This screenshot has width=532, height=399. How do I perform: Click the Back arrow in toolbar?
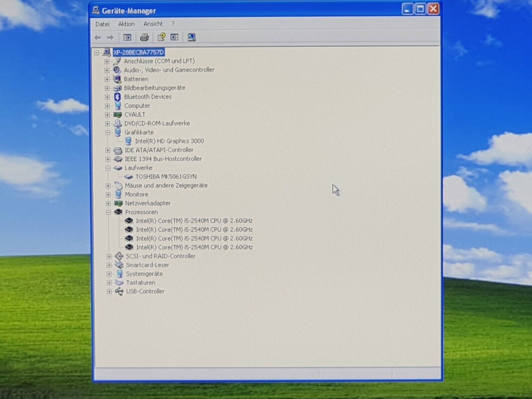pos(98,38)
